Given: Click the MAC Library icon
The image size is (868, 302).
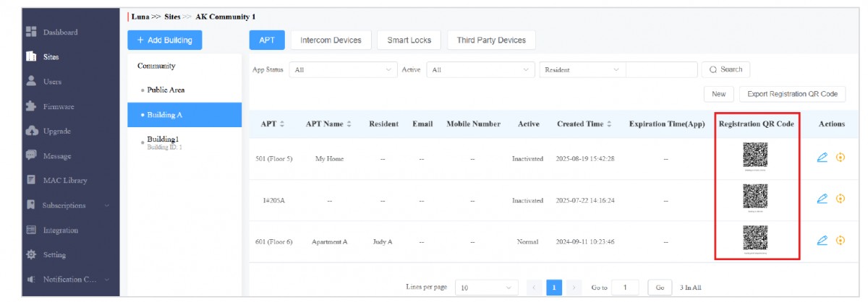Looking at the screenshot, I should 31,180.
